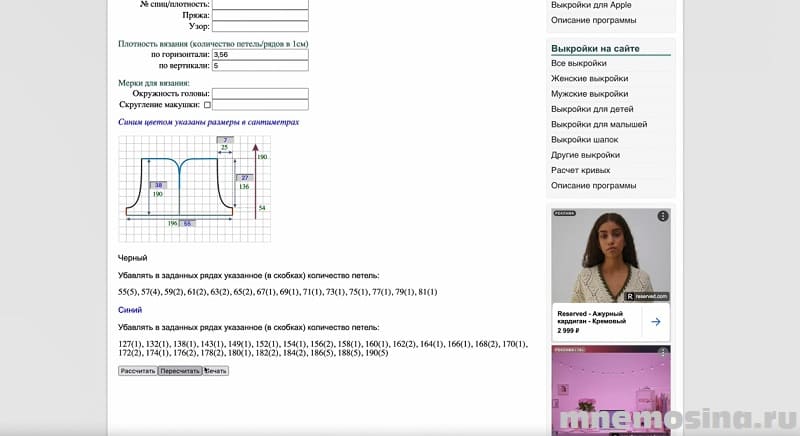Edit the value 27 box in the diagram
Viewport: 800px width, 436px height.
[x=244, y=178]
